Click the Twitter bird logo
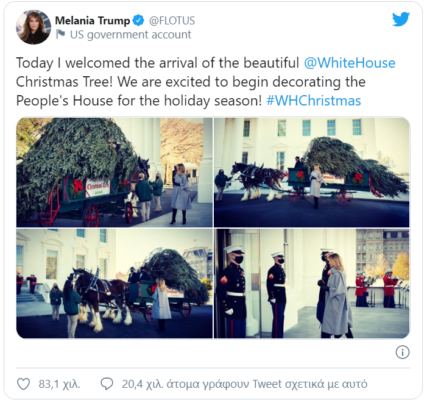This screenshot has height=400, width=427. point(401,19)
